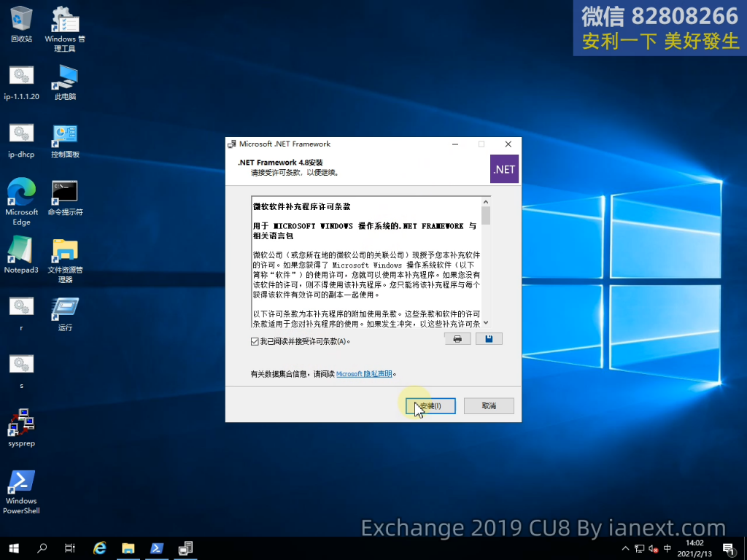Click the print license terms icon

pyautogui.click(x=457, y=339)
